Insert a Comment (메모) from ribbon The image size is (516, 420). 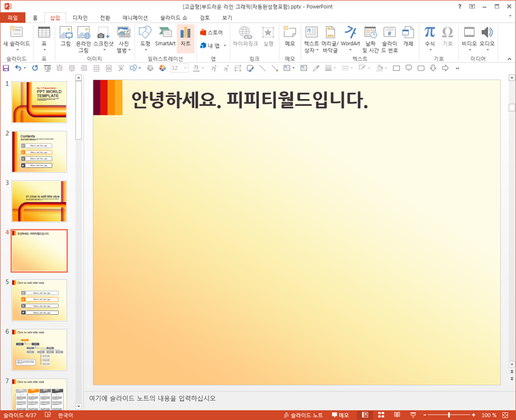pos(290,36)
